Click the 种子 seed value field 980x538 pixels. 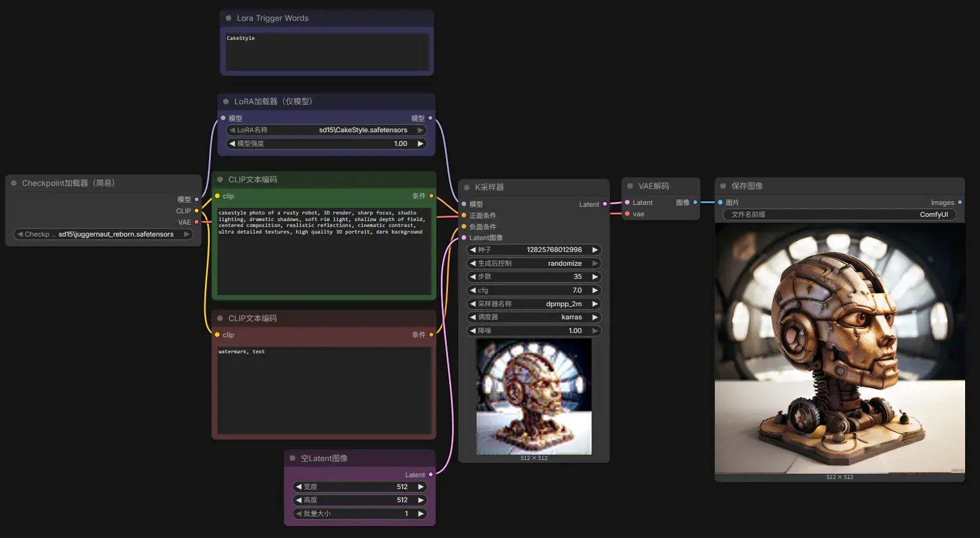[x=534, y=250]
